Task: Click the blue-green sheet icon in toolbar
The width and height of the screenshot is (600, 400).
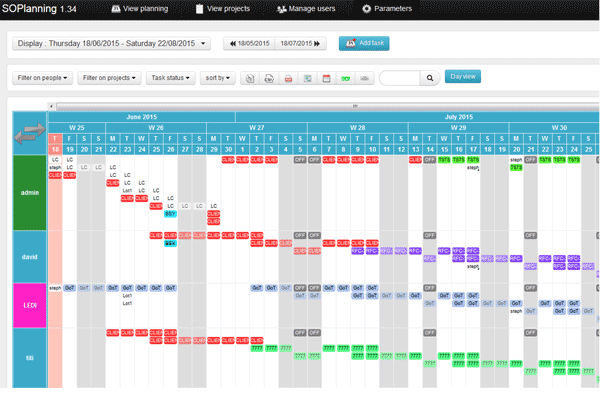Action: (x=308, y=77)
